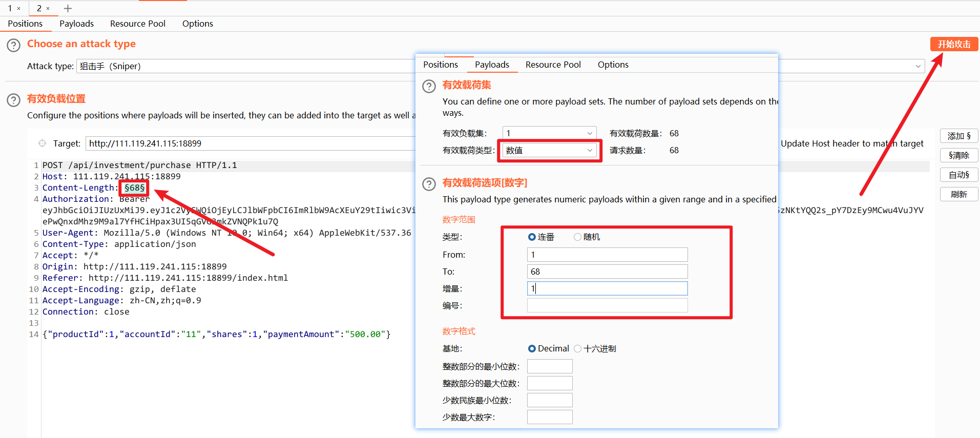Close tab 2 using its x icon
This screenshot has height=438, width=980.
[x=48, y=9]
